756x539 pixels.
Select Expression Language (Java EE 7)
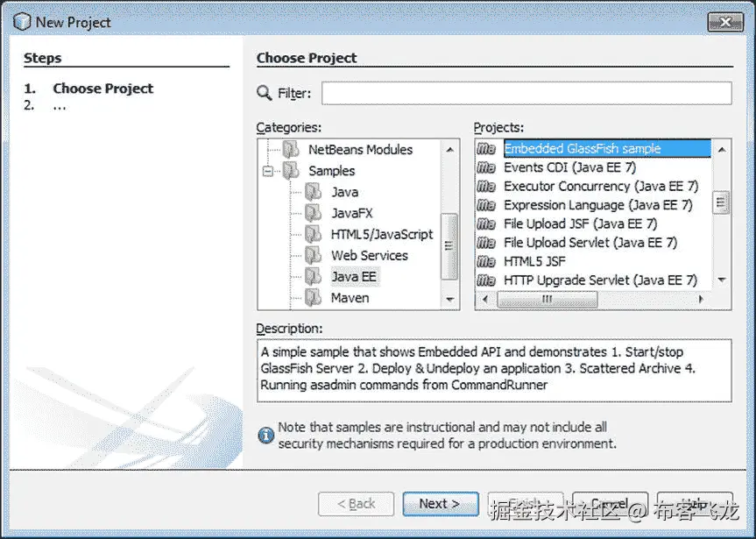598,205
